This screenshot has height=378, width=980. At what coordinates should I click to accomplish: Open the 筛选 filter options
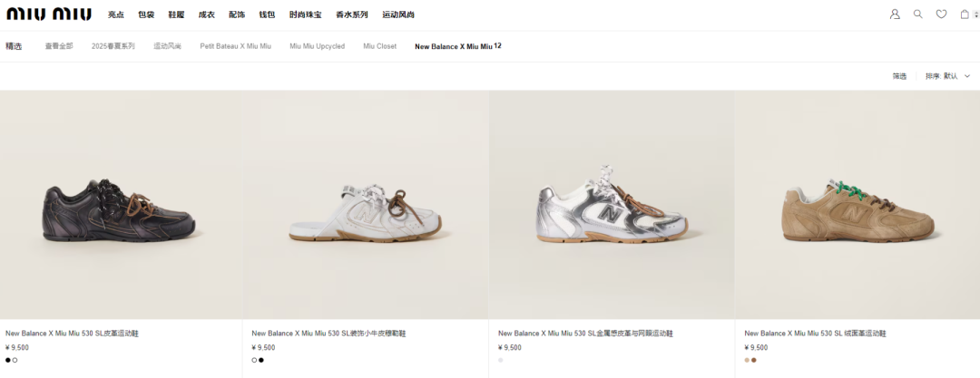(899, 76)
